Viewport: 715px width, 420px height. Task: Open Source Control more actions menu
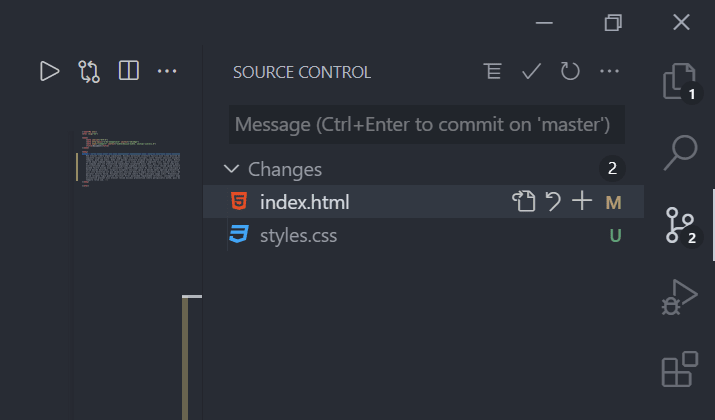click(609, 71)
